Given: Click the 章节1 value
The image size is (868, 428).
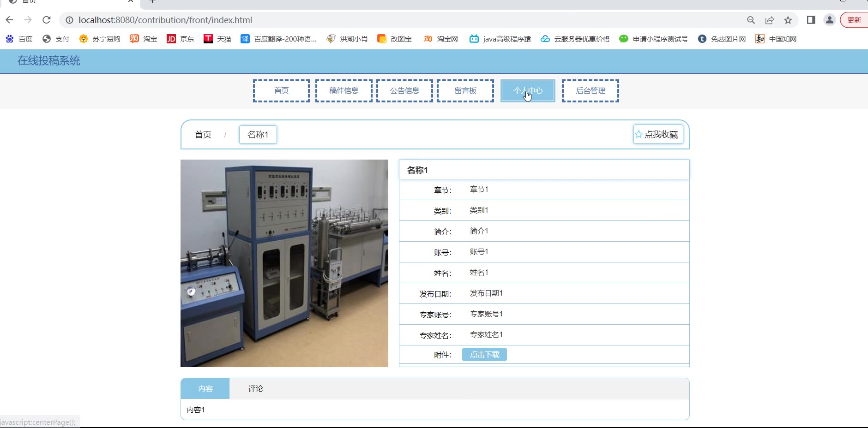Looking at the screenshot, I should click(x=479, y=190).
